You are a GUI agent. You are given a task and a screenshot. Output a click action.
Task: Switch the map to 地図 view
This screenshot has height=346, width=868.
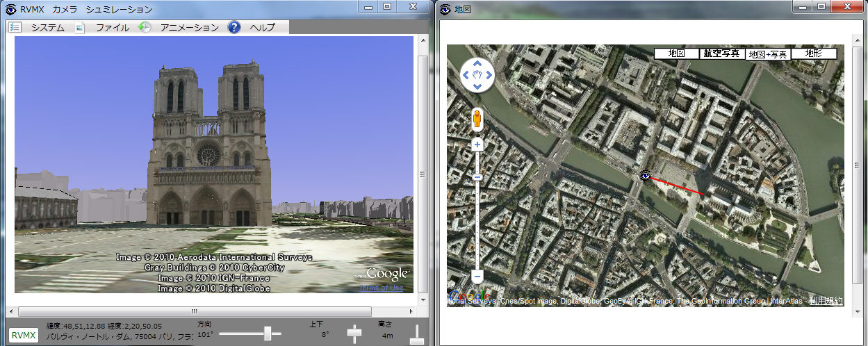click(676, 53)
